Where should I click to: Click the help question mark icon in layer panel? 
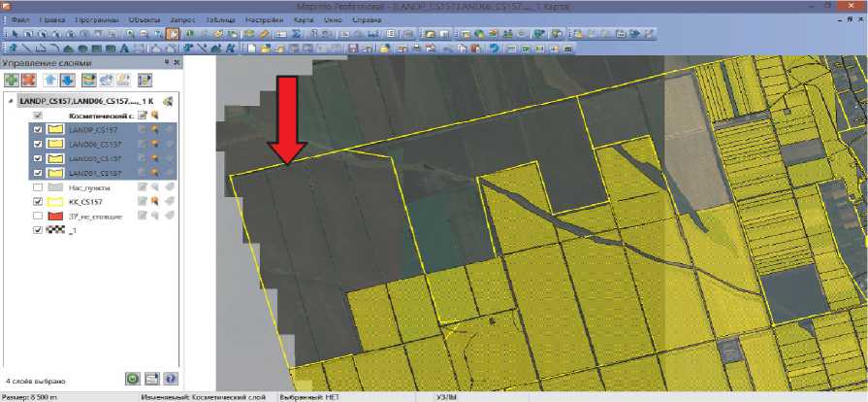170,379
